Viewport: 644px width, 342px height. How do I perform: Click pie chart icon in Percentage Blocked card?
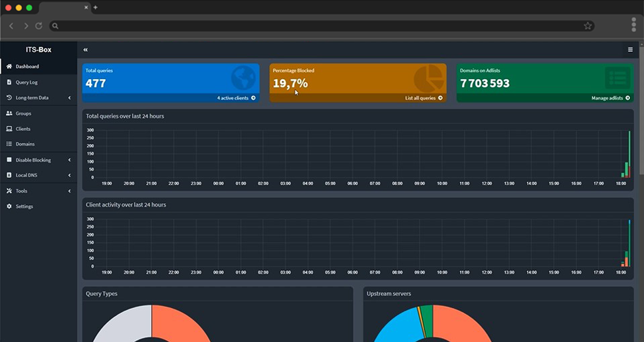(x=429, y=78)
